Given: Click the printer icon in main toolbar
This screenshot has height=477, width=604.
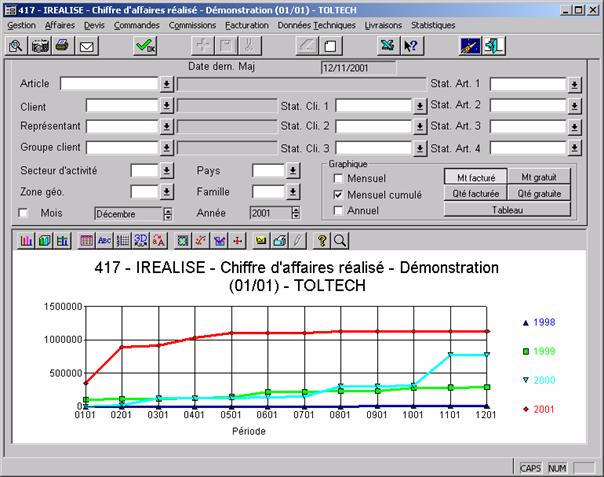Looking at the screenshot, I should pyautogui.click(x=63, y=46).
